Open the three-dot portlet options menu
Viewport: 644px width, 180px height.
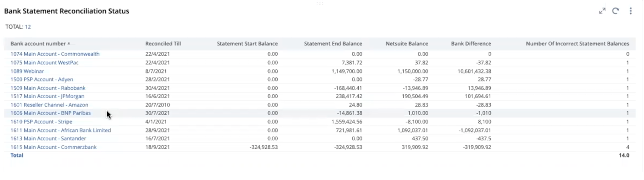point(630,11)
